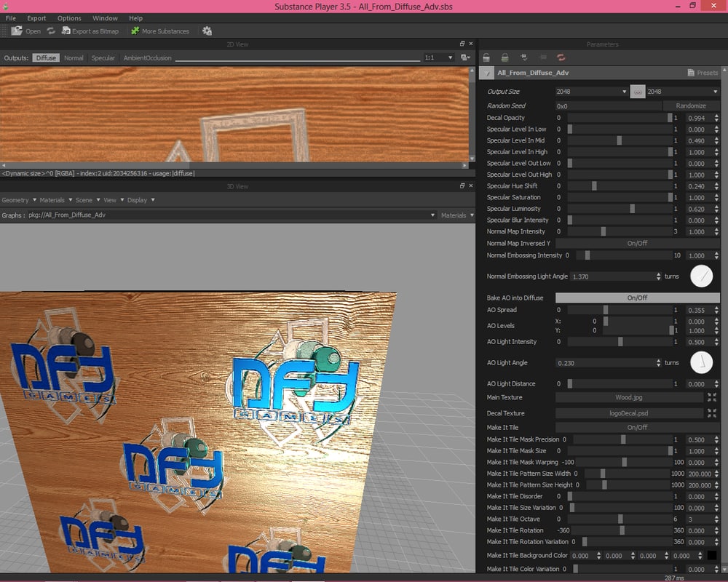Open the More Substances browser

tap(159, 31)
